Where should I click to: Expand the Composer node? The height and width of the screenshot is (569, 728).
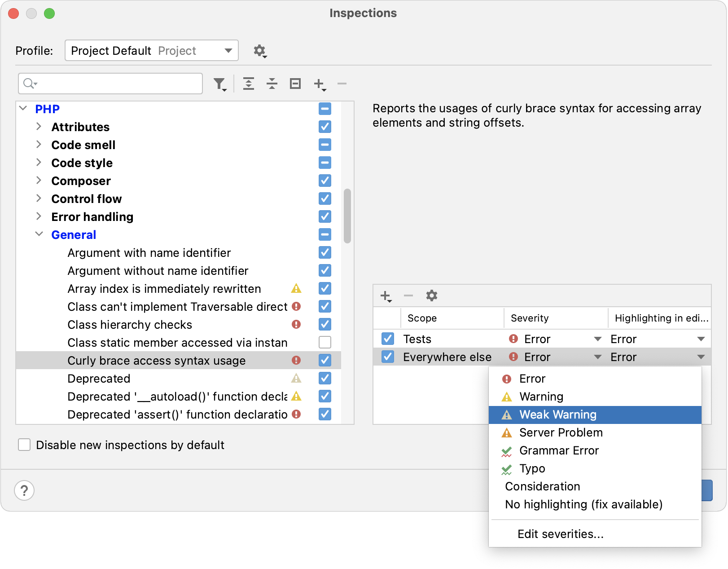(39, 181)
